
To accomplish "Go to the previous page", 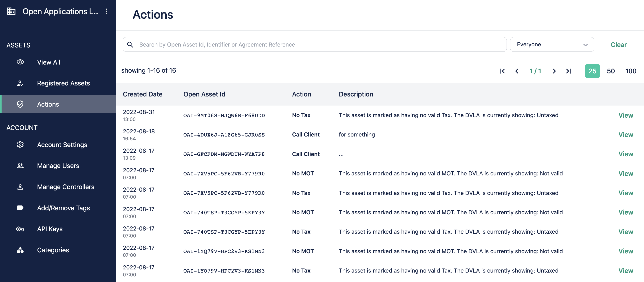I will tap(517, 71).
